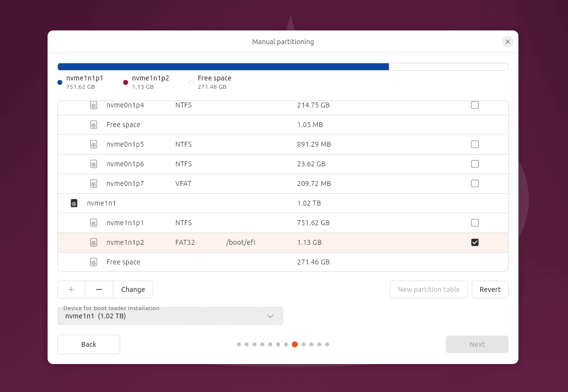Click the nvme1n1 drive icon
This screenshot has height=392, width=568.
[x=74, y=203]
